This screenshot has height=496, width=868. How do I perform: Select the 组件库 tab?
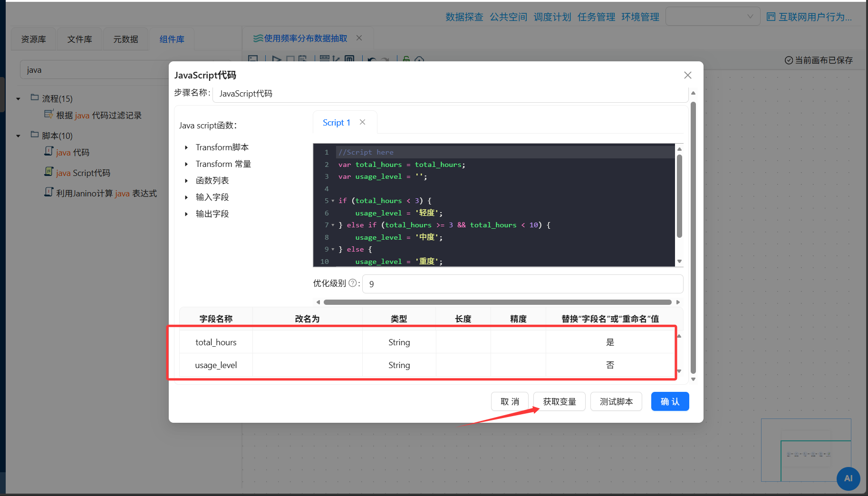point(172,39)
